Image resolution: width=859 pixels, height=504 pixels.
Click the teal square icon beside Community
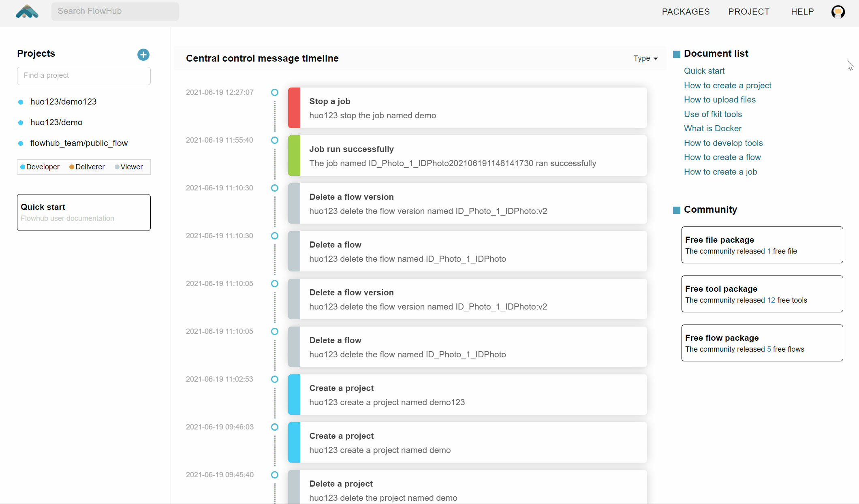tap(677, 210)
